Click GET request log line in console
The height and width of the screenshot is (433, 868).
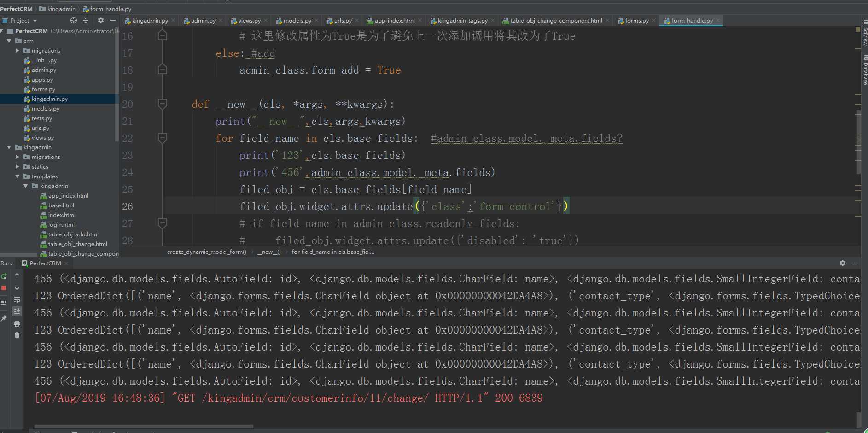tap(289, 398)
